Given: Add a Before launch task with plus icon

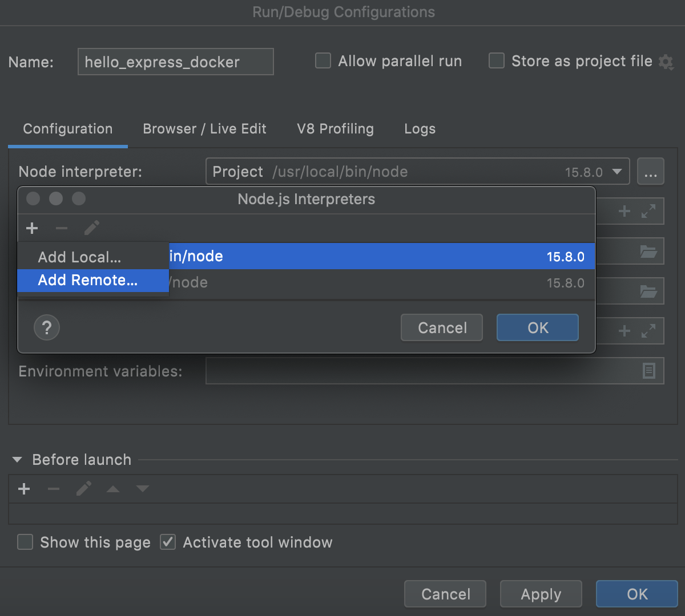Looking at the screenshot, I should point(24,489).
